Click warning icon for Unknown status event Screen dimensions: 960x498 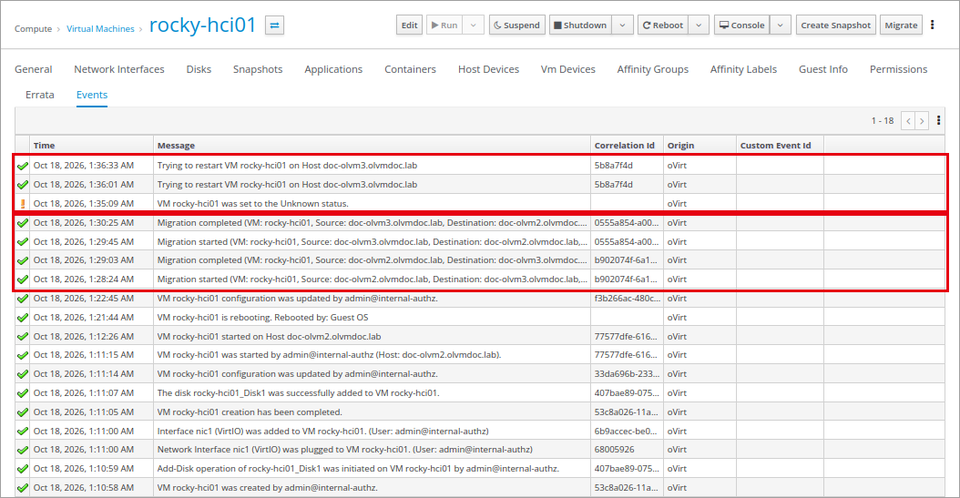tap(23, 204)
